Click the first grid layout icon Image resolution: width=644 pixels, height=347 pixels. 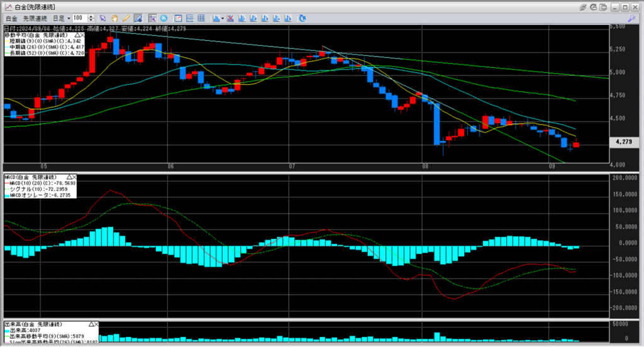coord(190,18)
